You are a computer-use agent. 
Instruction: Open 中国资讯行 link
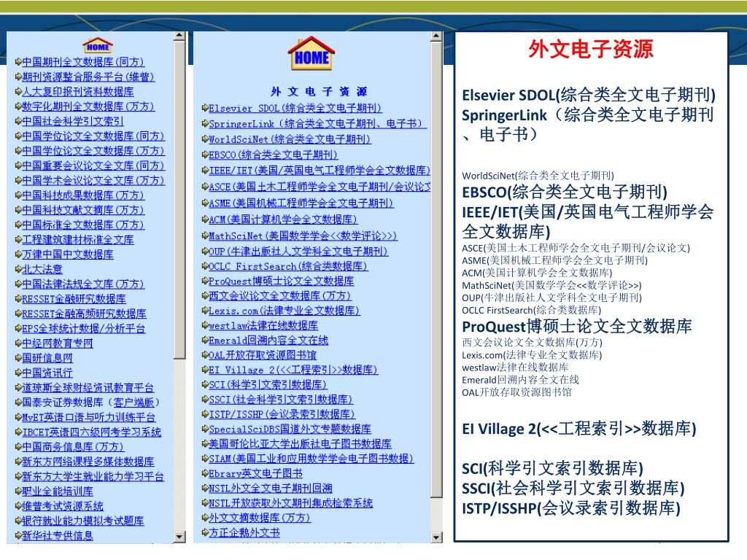tap(47, 373)
